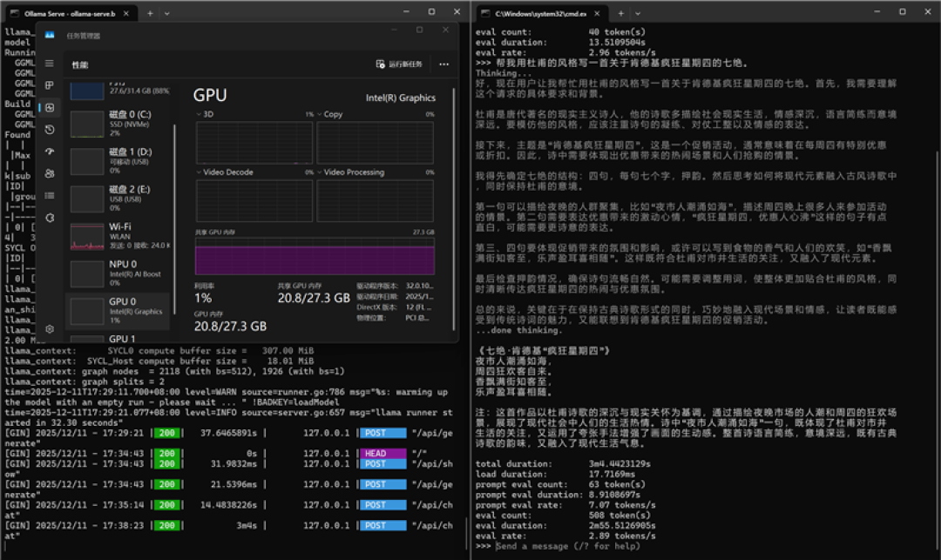Viewport: 941px width, 560px height.
Task: Select the Wi-Fi performance graph entry
Action: click(119, 236)
